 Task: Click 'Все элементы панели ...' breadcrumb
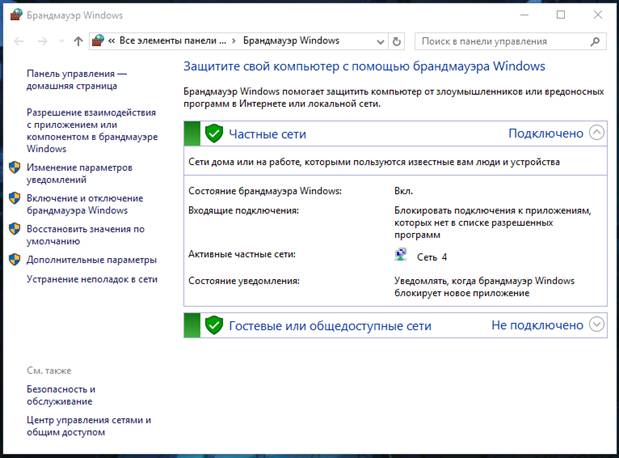(x=173, y=41)
